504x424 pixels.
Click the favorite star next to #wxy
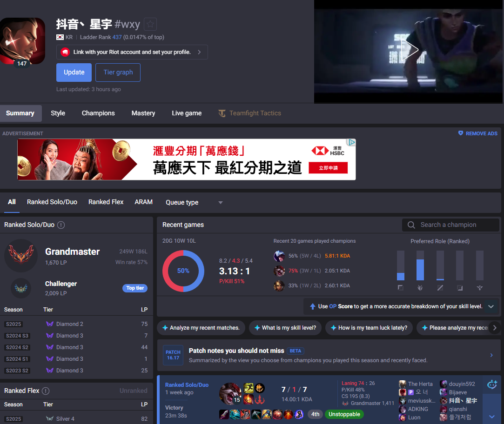point(150,24)
